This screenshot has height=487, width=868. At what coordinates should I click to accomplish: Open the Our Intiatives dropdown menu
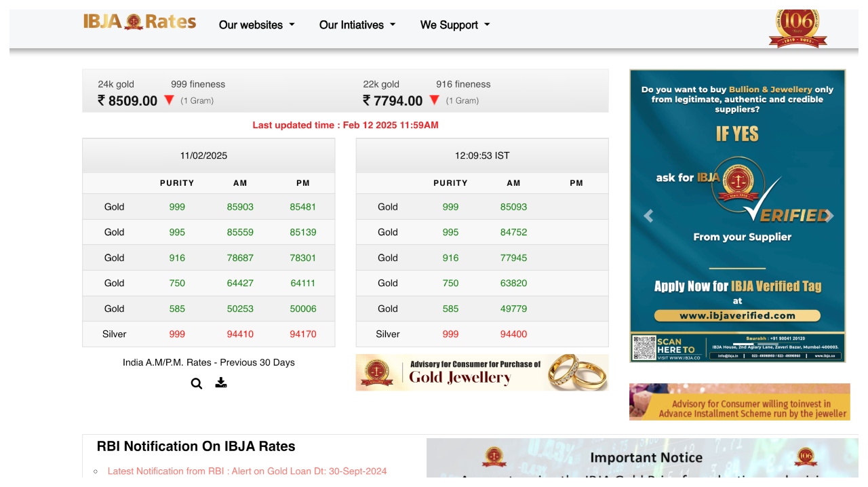pos(357,25)
